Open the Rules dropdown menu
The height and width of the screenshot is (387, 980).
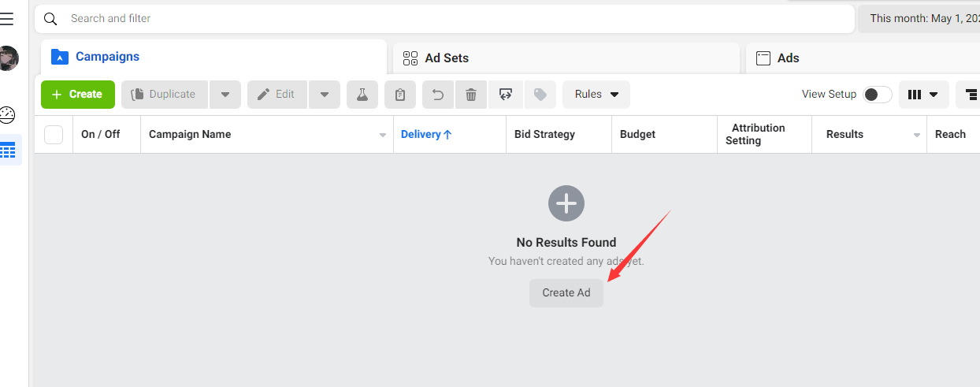(596, 95)
